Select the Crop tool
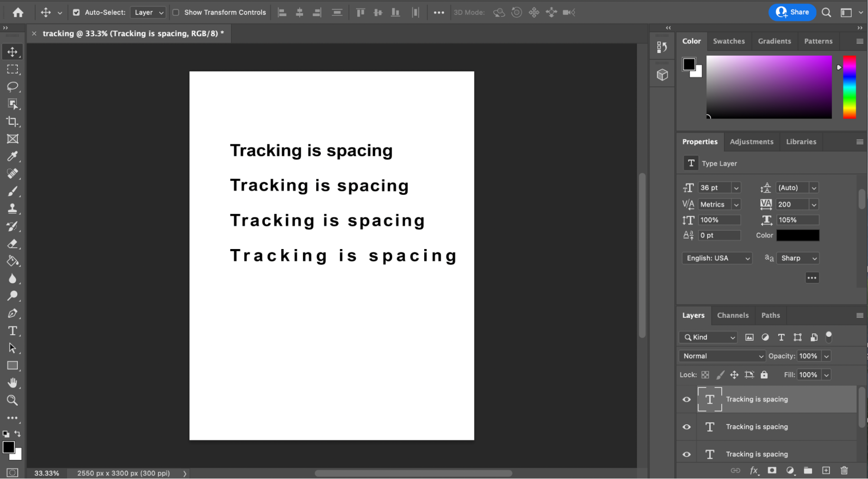Image resolution: width=868 pixels, height=479 pixels. coord(13,122)
